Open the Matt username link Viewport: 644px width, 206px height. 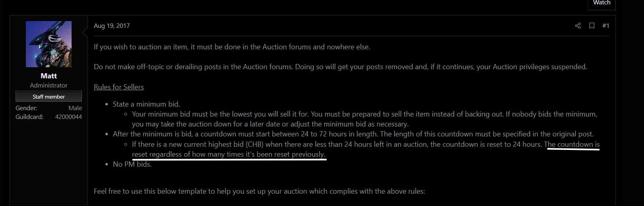[49, 76]
